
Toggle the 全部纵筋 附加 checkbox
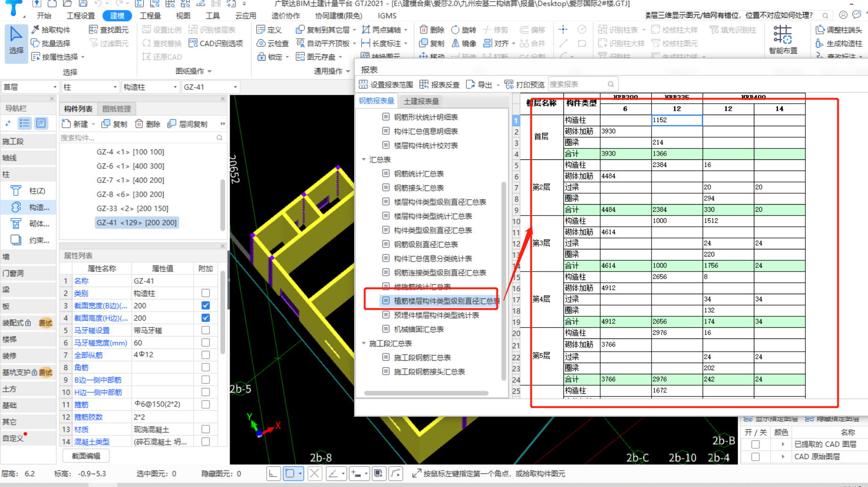[206, 355]
